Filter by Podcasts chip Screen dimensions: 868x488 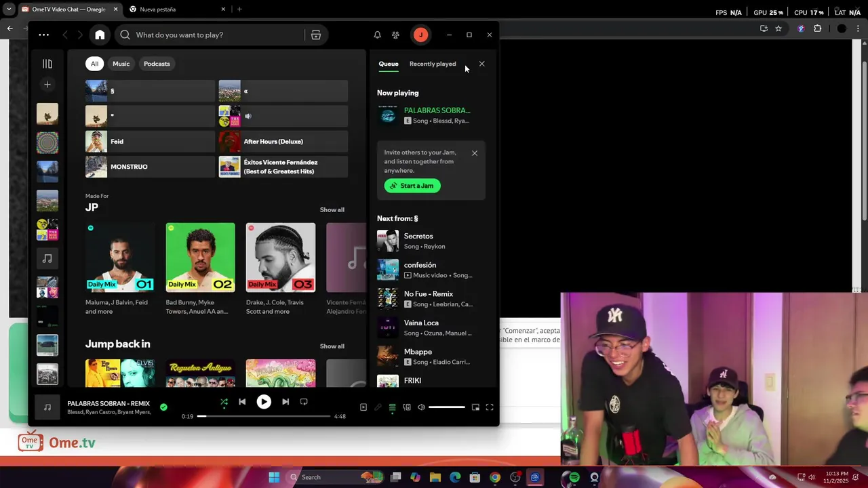[157, 64]
